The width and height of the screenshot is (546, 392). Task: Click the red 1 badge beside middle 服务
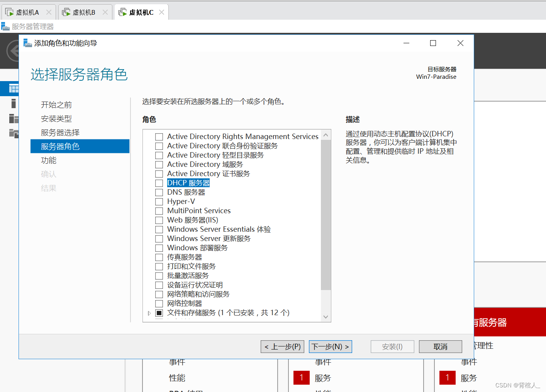coord(302,378)
